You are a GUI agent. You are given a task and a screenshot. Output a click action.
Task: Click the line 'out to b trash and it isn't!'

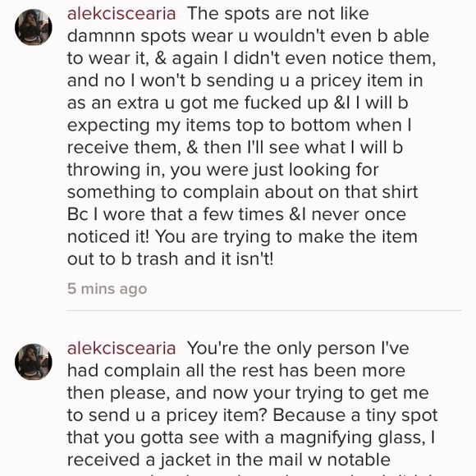point(171,259)
